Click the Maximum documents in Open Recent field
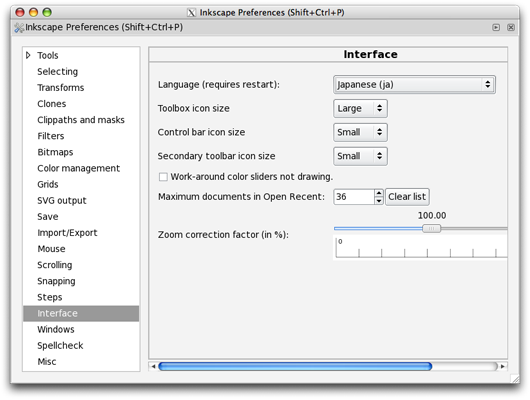The width and height of the screenshot is (530, 400). click(x=354, y=197)
